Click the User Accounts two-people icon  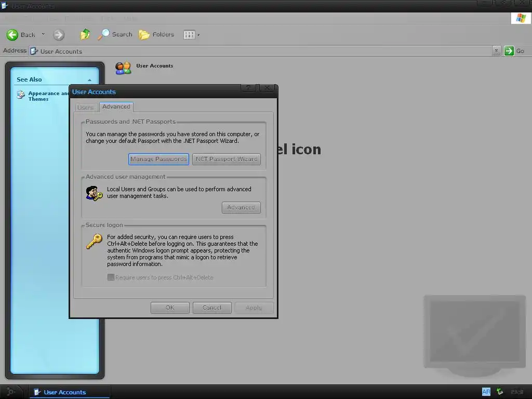click(x=123, y=68)
